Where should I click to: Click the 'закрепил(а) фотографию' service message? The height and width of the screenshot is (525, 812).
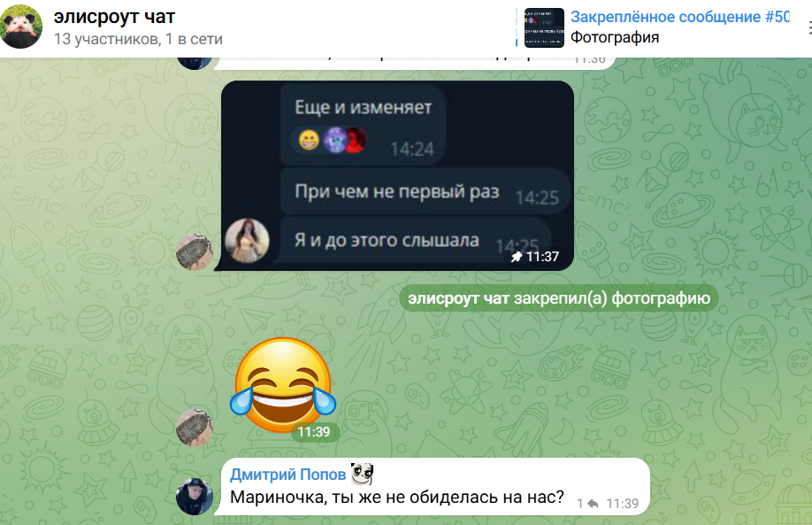coord(559,298)
